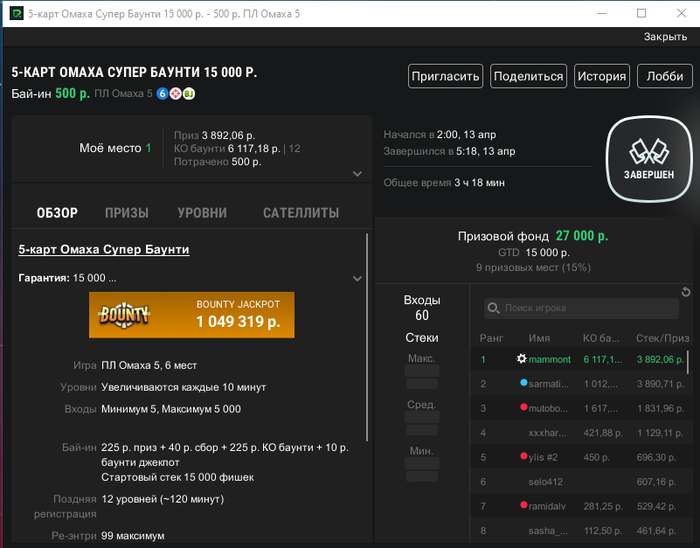
Task: Click the Bounty Jackpot banner
Action: pos(192,314)
